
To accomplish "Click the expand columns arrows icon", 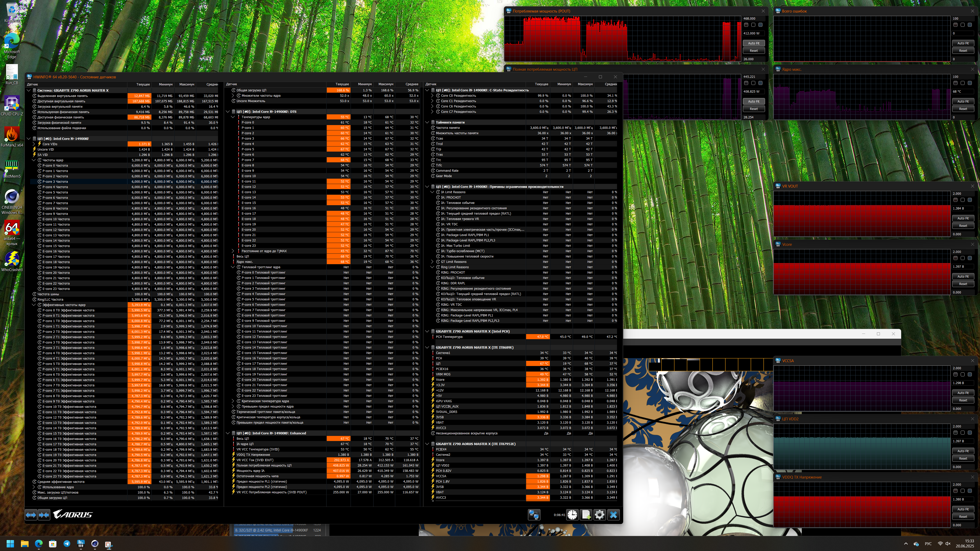I will click(x=31, y=515).
